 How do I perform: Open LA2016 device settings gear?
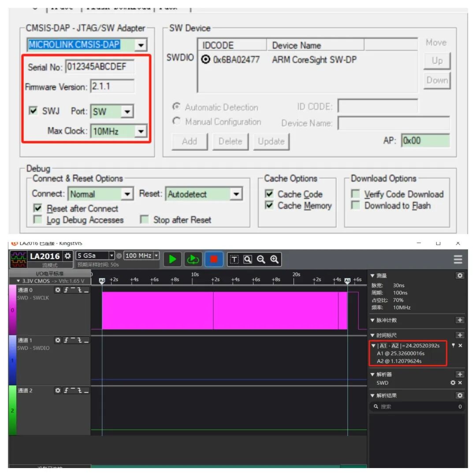coord(68,256)
